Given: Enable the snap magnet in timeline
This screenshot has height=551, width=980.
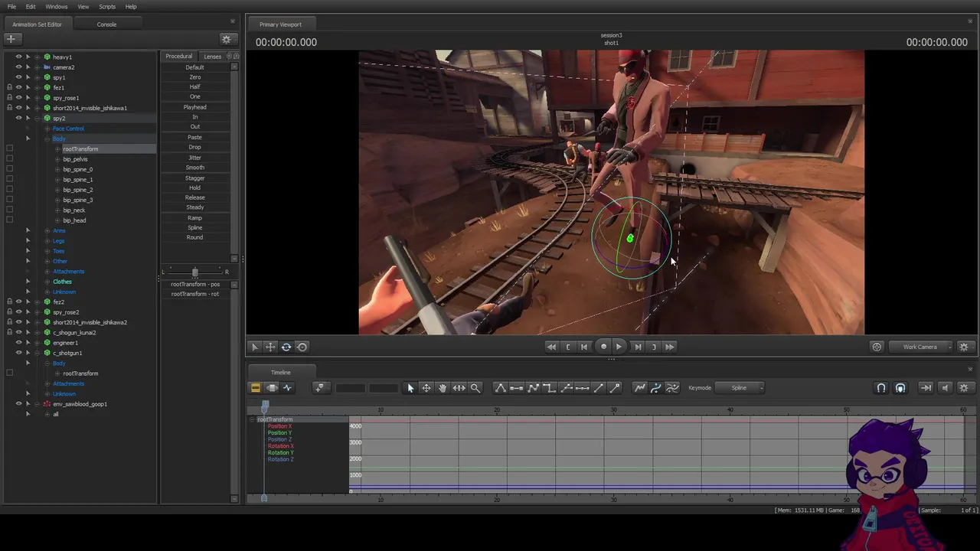Looking at the screenshot, I should [881, 388].
